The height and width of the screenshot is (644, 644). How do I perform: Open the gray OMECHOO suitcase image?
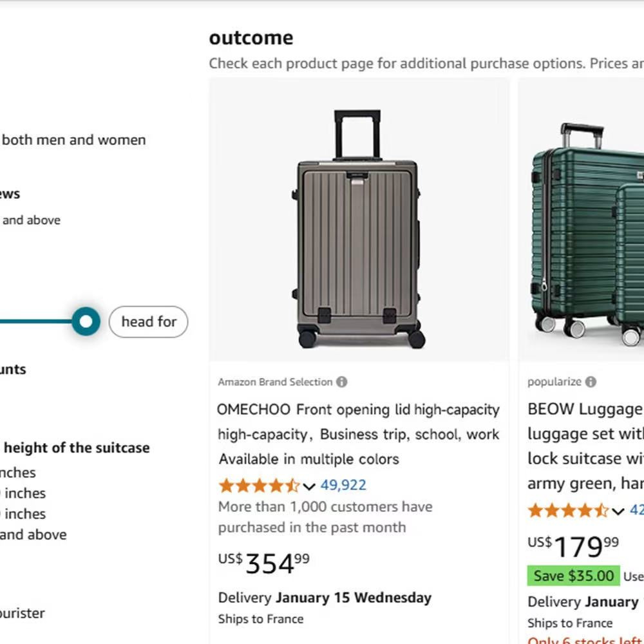359,229
